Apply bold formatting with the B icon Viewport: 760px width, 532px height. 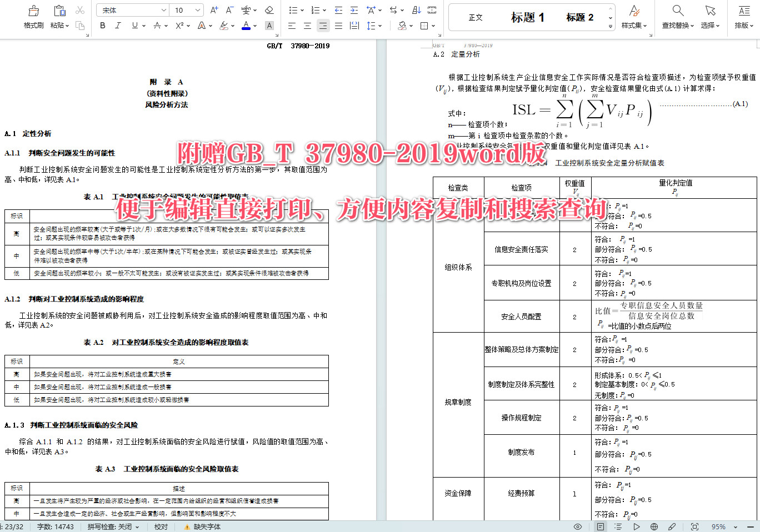[x=102, y=26]
